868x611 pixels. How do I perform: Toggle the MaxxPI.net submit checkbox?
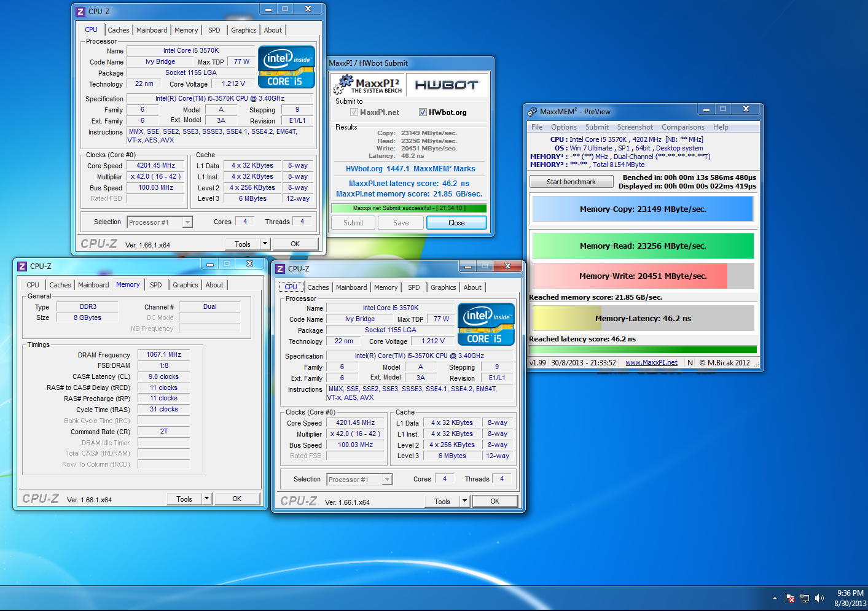[354, 112]
